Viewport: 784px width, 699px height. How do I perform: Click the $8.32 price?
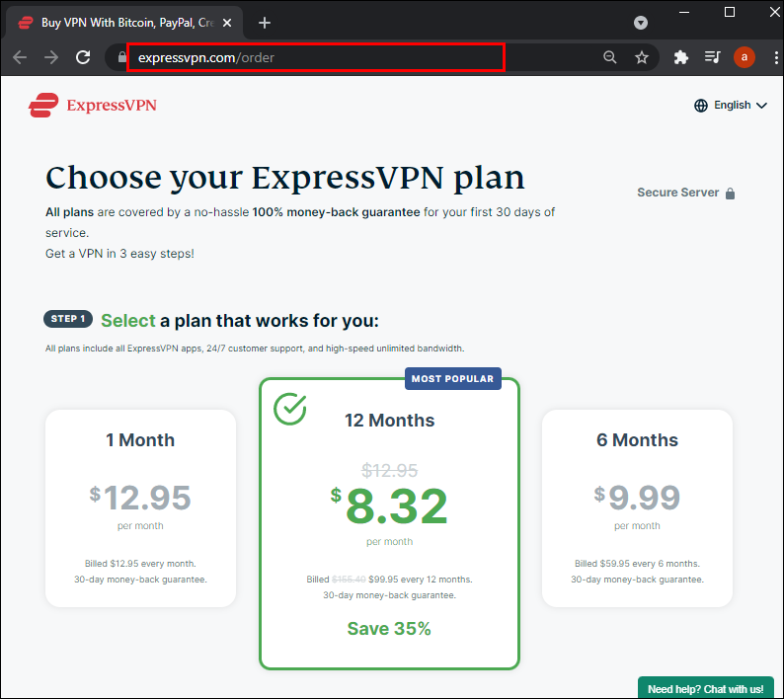click(389, 506)
